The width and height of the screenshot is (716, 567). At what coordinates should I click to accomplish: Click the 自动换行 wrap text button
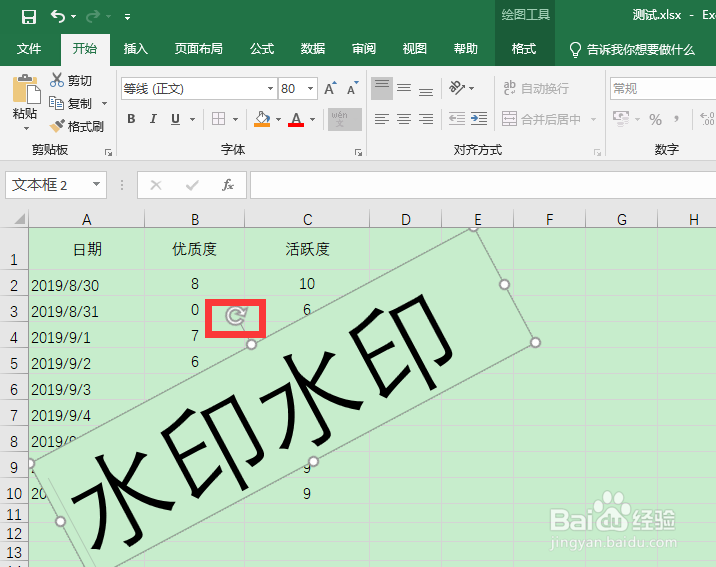point(536,88)
